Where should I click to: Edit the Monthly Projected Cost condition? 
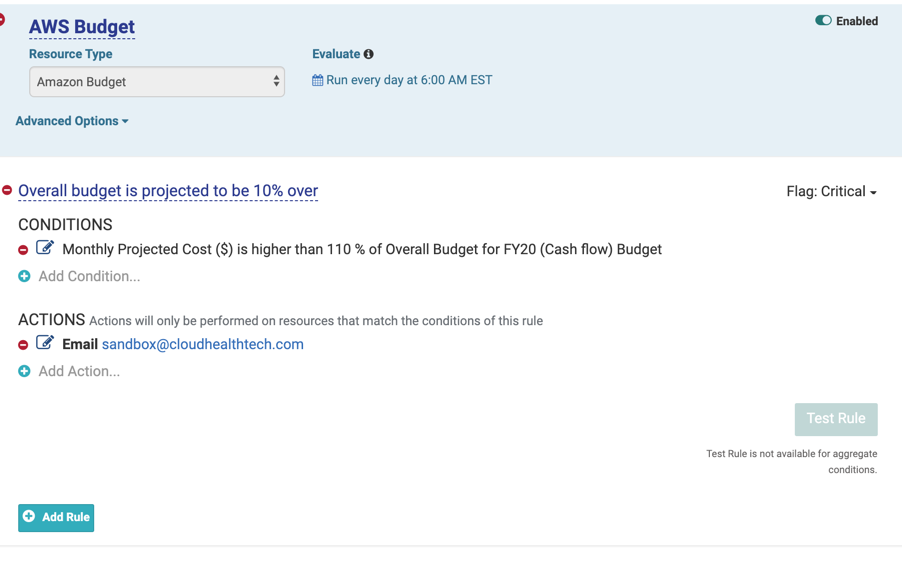(x=45, y=248)
